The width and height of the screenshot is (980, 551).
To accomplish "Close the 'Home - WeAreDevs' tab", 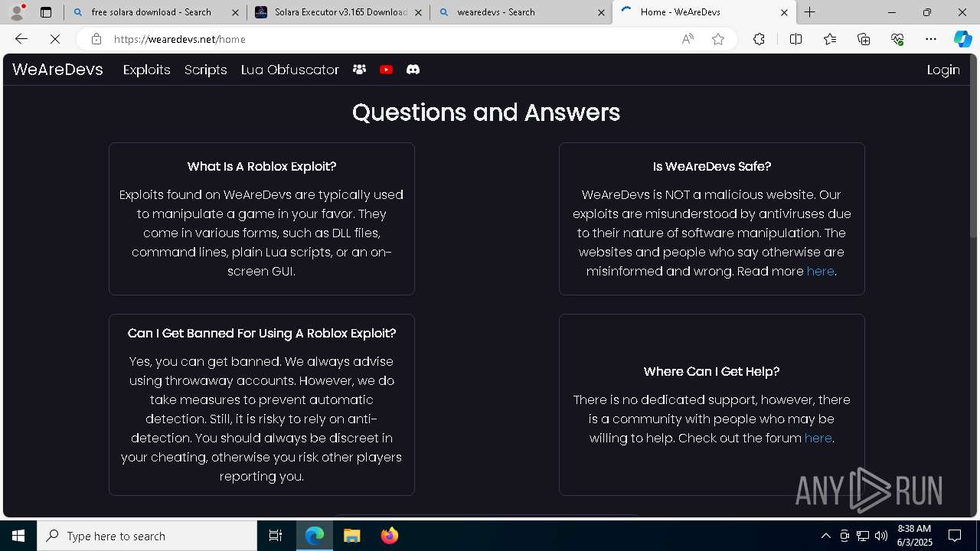I will coord(784,12).
